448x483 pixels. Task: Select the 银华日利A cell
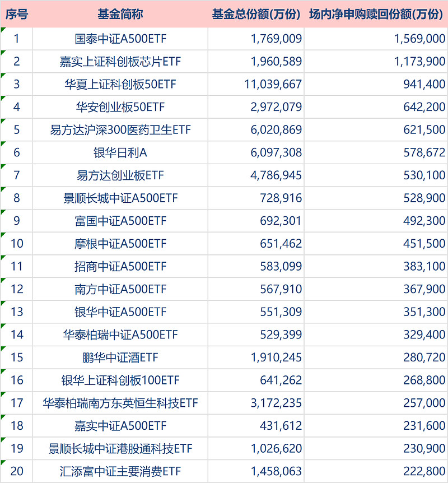click(x=120, y=152)
